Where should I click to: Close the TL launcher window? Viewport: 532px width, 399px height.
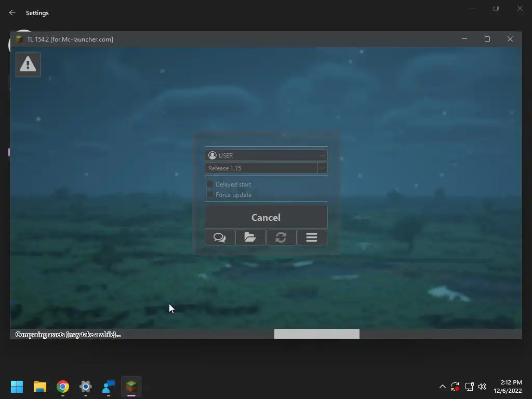click(x=510, y=39)
